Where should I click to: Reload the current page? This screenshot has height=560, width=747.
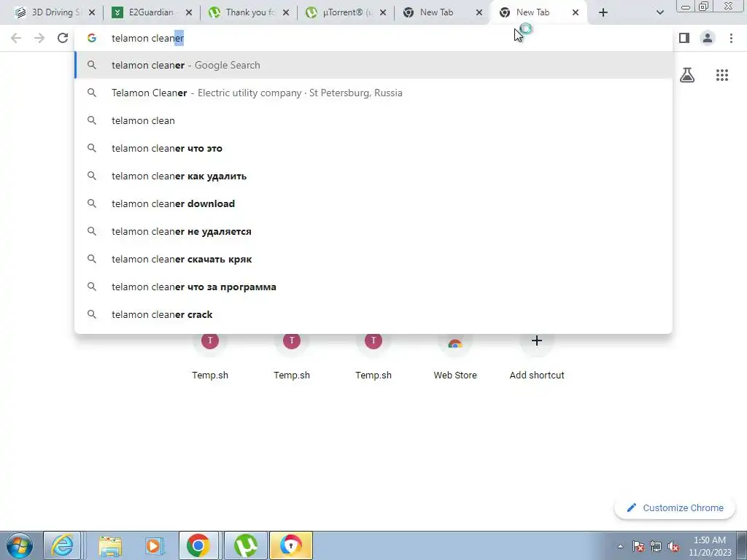tap(63, 38)
